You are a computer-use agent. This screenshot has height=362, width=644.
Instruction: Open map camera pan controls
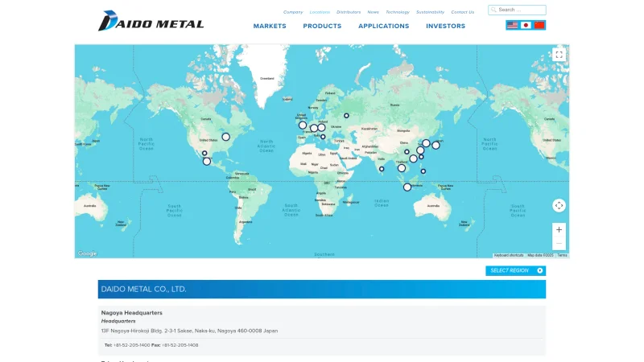coord(559,205)
